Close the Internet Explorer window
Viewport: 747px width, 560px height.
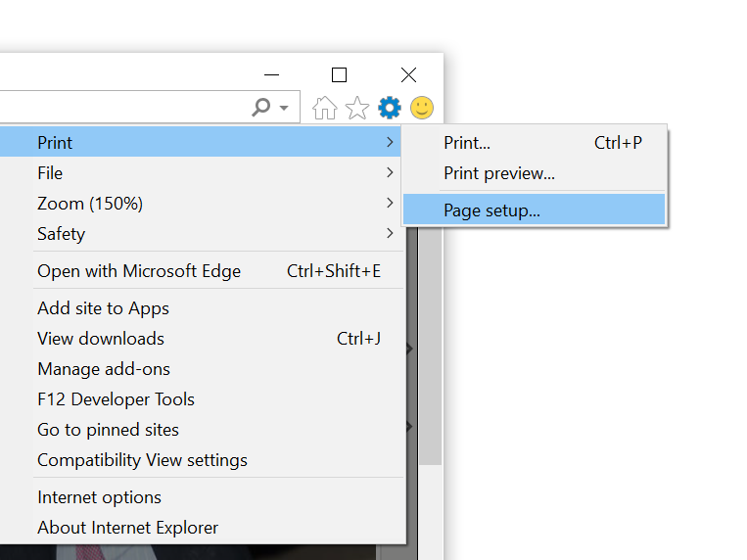pyautogui.click(x=409, y=74)
